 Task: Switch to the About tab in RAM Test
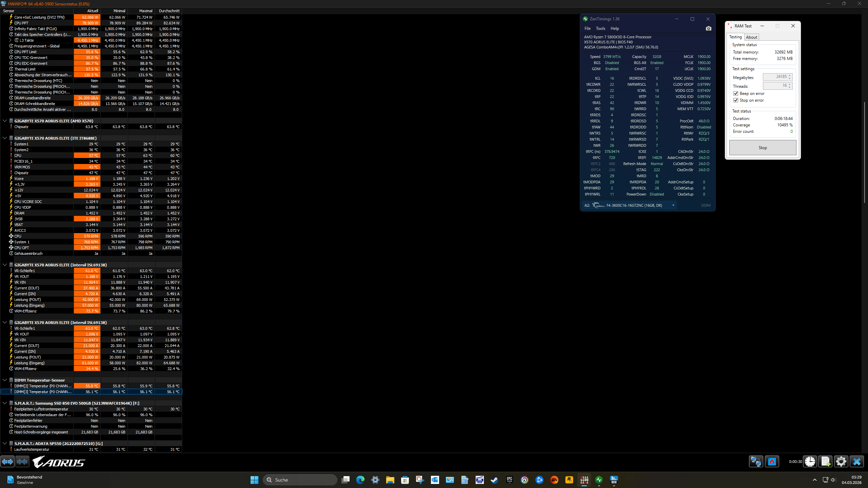(x=751, y=37)
